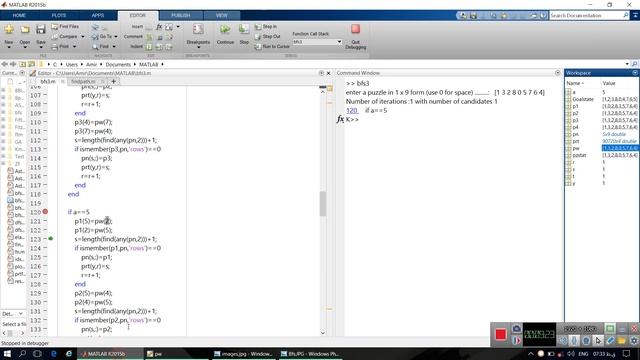The height and width of the screenshot is (360, 640).
Task: Click the New file icon
Action: coord(9,29)
